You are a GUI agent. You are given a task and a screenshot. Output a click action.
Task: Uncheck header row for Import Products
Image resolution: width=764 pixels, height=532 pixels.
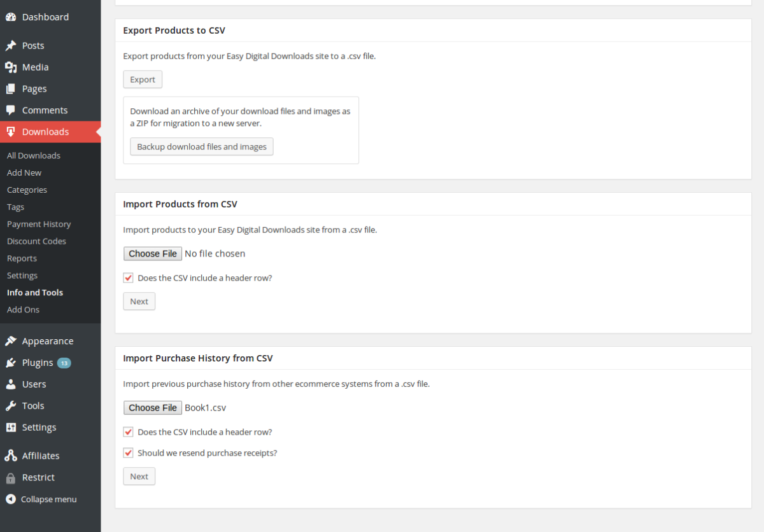click(128, 278)
